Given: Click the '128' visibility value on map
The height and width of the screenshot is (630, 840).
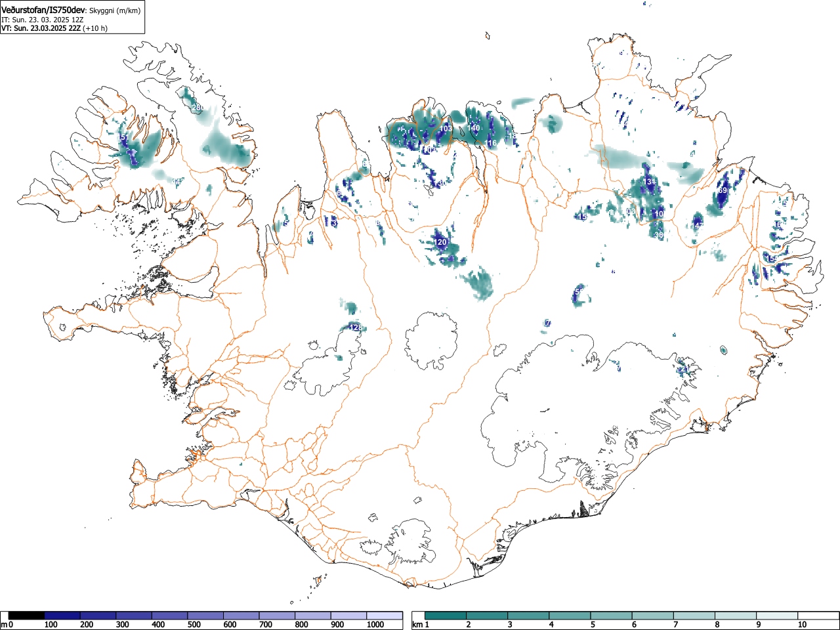Looking at the screenshot, I should [355, 327].
